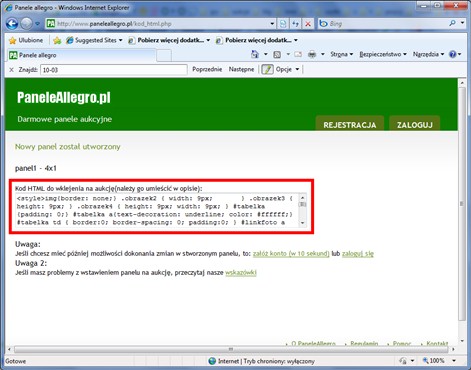Image resolution: width=471 pixels, height=370 pixels.
Task: Open Help question mark icon
Action: click(453, 54)
